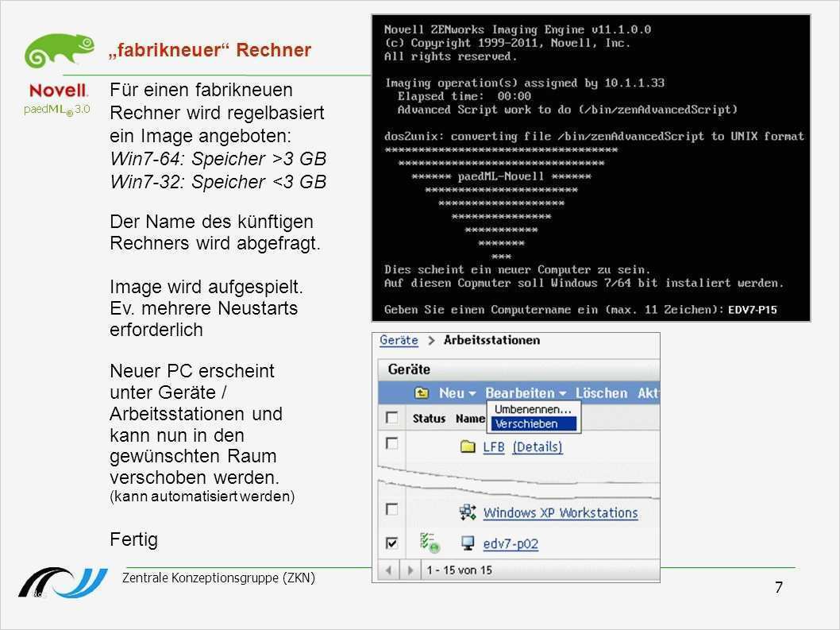Click 'Image wird aufgespielt.' text
Image resolution: width=840 pixels, height=630 pixels.
[x=206, y=287]
